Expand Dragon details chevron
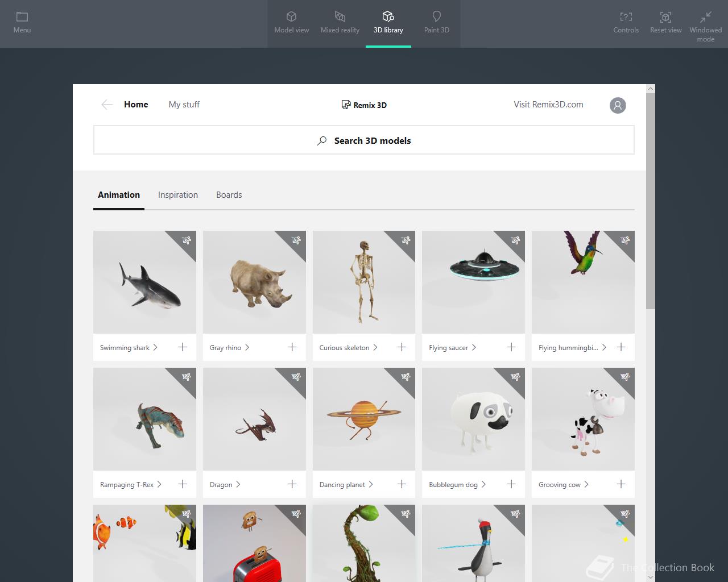The height and width of the screenshot is (582, 728). coord(238,484)
